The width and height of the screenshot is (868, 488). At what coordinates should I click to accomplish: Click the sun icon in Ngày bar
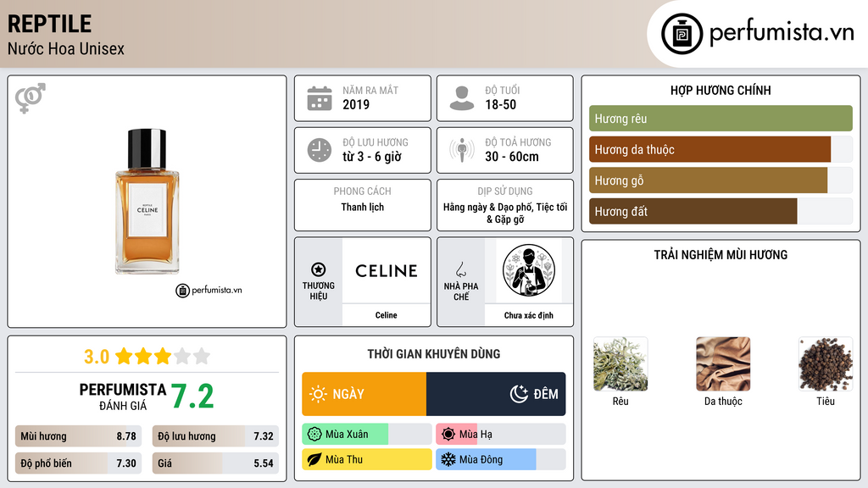tap(318, 394)
